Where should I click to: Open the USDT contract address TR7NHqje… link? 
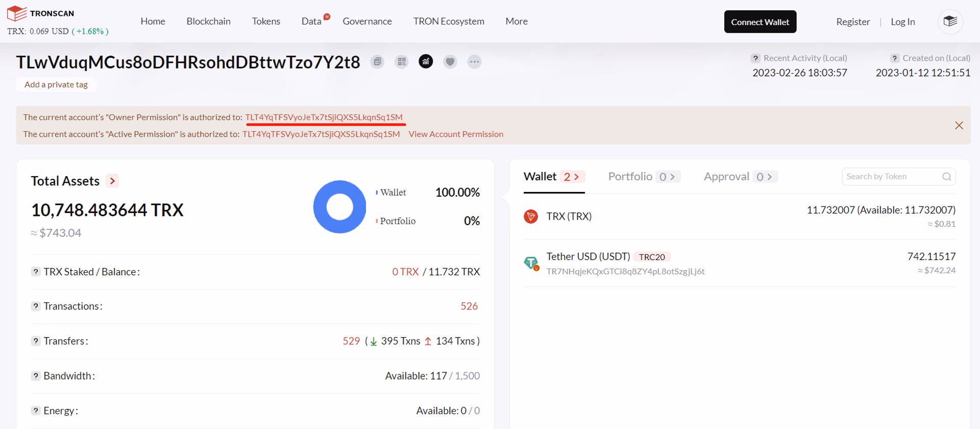click(x=625, y=272)
